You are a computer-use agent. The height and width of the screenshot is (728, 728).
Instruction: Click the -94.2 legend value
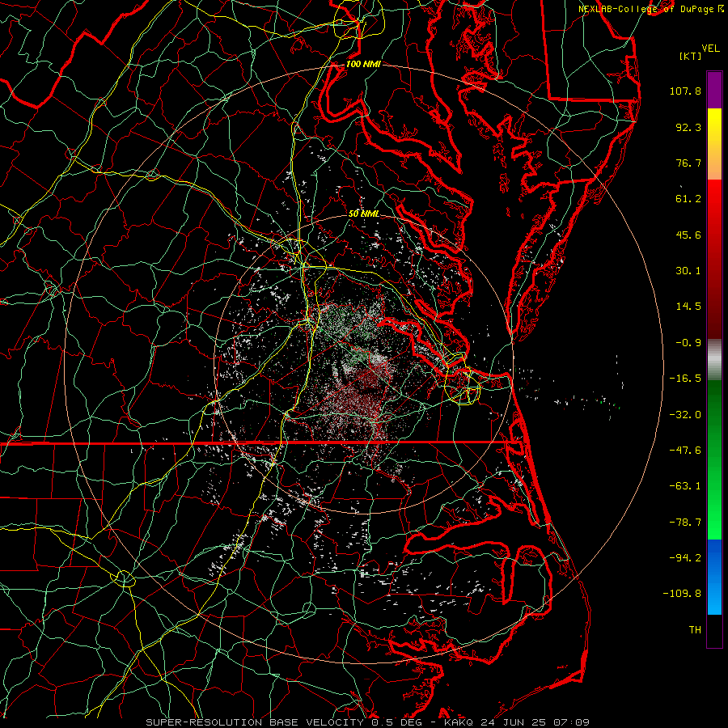pyautogui.click(x=685, y=558)
